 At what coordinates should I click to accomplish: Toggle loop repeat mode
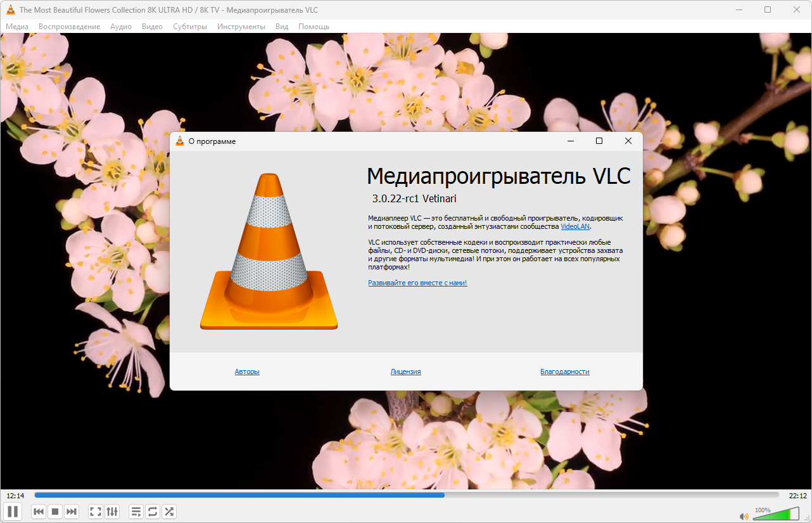pos(153,512)
